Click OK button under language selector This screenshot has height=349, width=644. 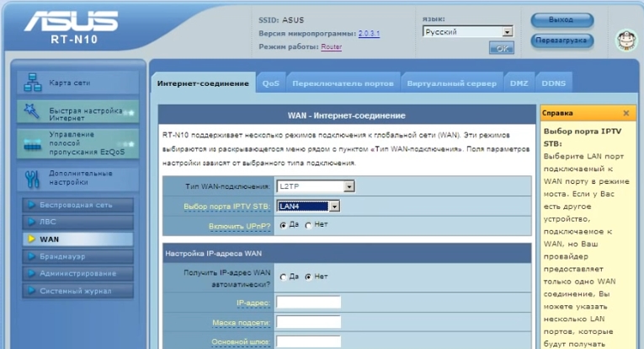pyautogui.click(x=502, y=48)
